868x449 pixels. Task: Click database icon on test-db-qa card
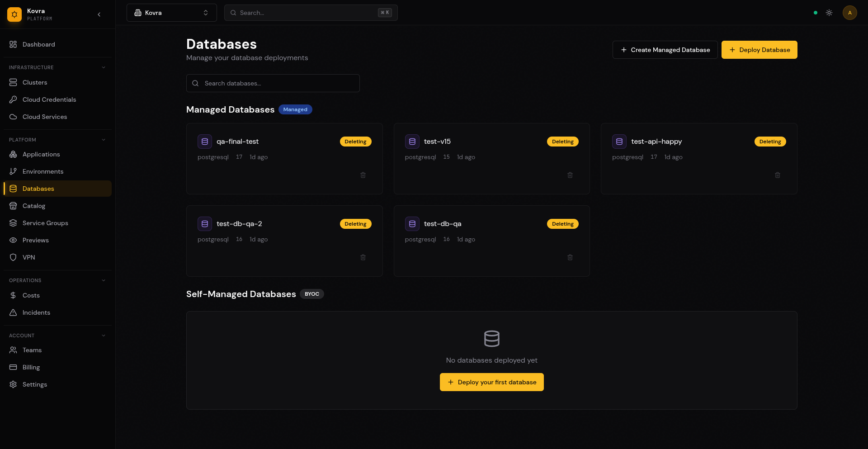point(412,224)
